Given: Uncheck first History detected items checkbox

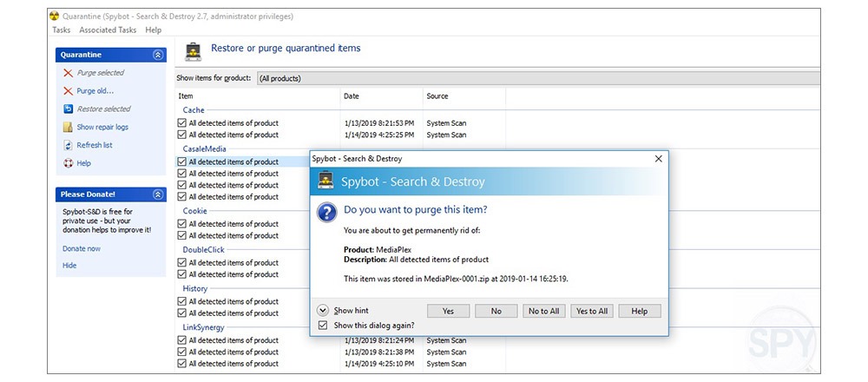Looking at the screenshot, I should pyautogui.click(x=181, y=301).
